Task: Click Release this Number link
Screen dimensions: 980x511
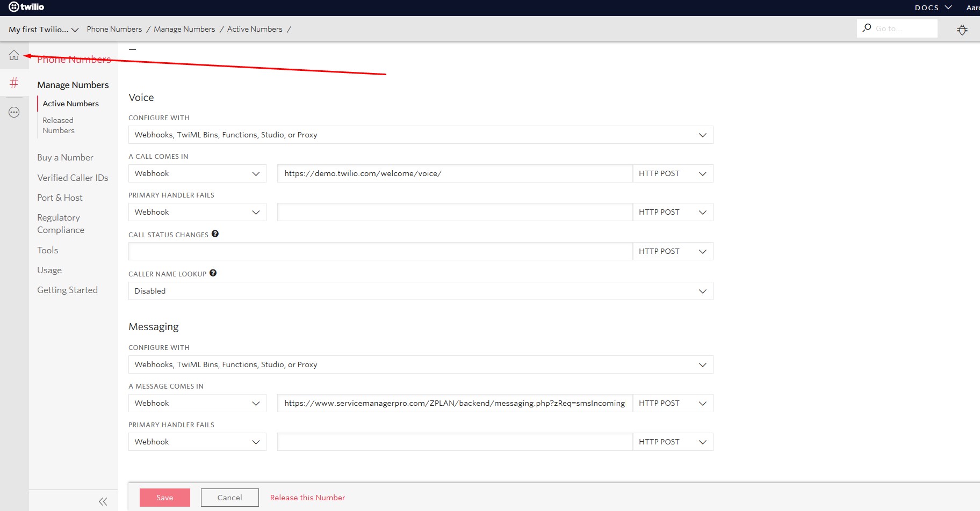Action: (307, 498)
